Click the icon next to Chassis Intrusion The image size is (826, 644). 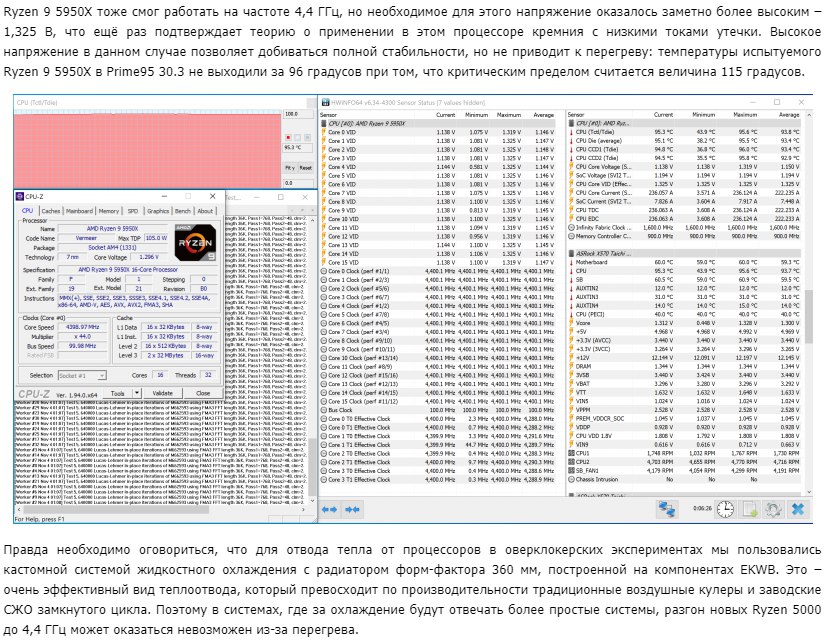572,480
